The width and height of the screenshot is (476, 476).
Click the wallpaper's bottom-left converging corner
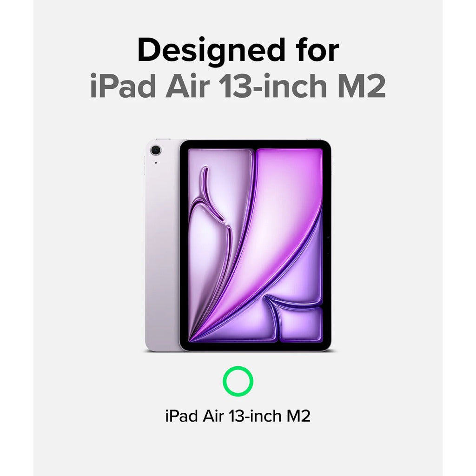click(192, 338)
